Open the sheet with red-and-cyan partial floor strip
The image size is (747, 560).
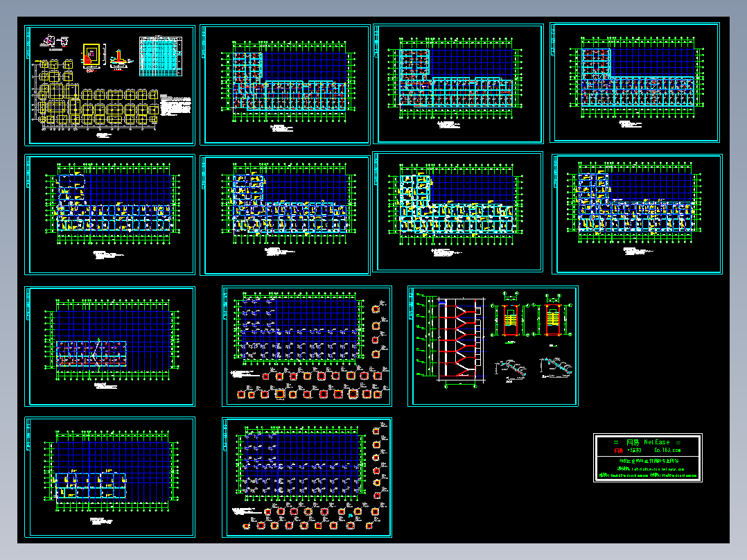109,347
